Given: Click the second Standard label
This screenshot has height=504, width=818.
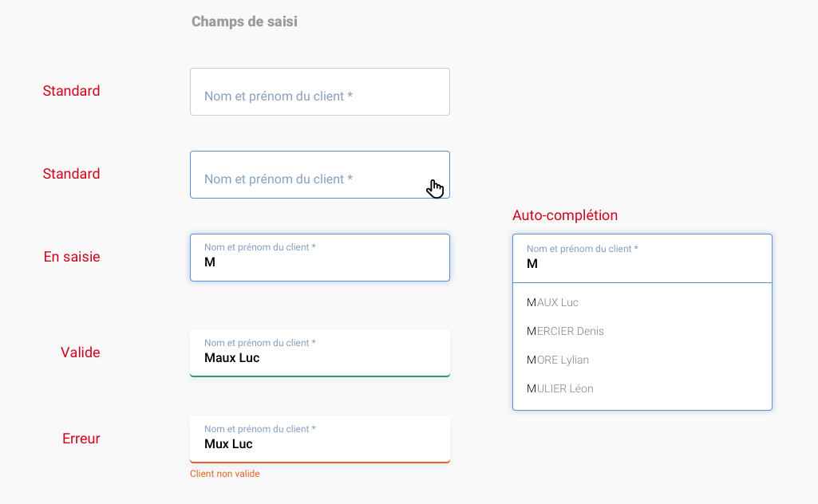Looking at the screenshot, I should pos(71,174).
